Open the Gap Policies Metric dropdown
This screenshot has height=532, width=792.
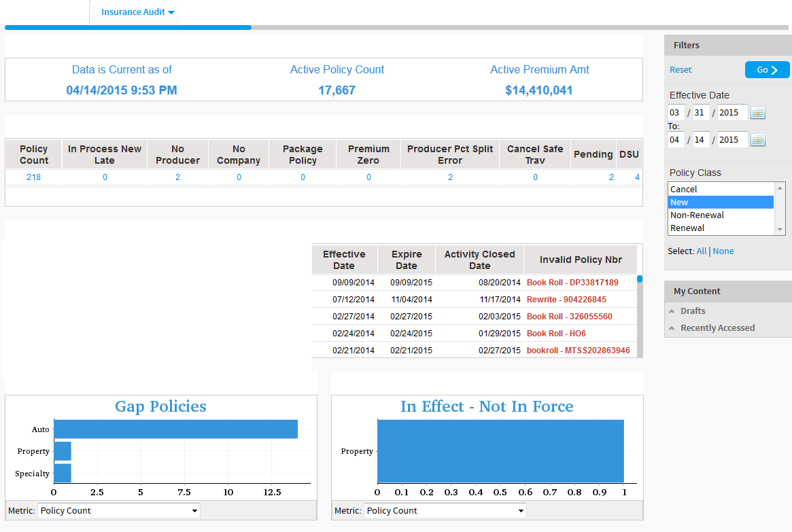click(x=119, y=510)
